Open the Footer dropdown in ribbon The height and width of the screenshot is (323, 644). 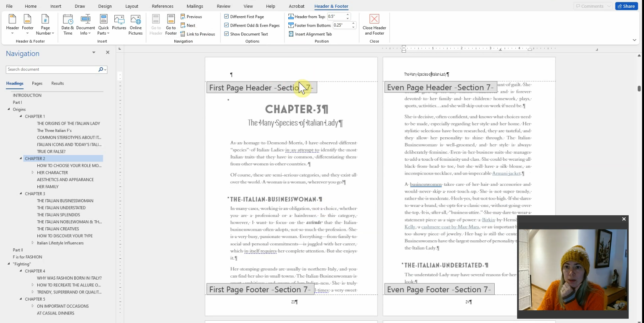(x=27, y=25)
